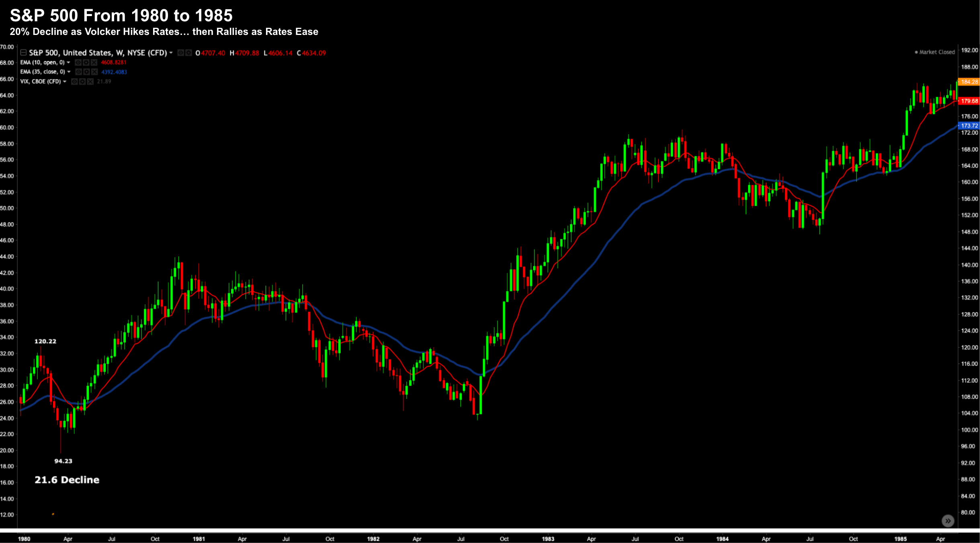Open settings gear for EMA (10, open, 0)
This screenshot has height=543, width=980.
[x=86, y=62]
